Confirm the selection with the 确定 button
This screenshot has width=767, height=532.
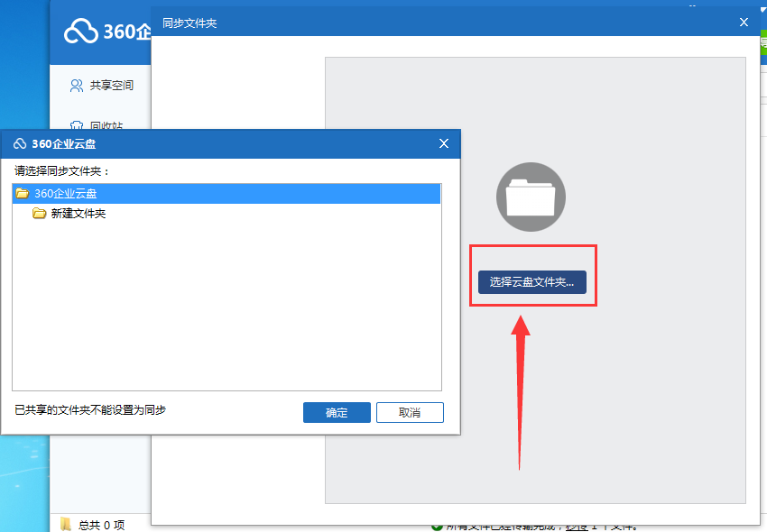(x=337, y=412)
